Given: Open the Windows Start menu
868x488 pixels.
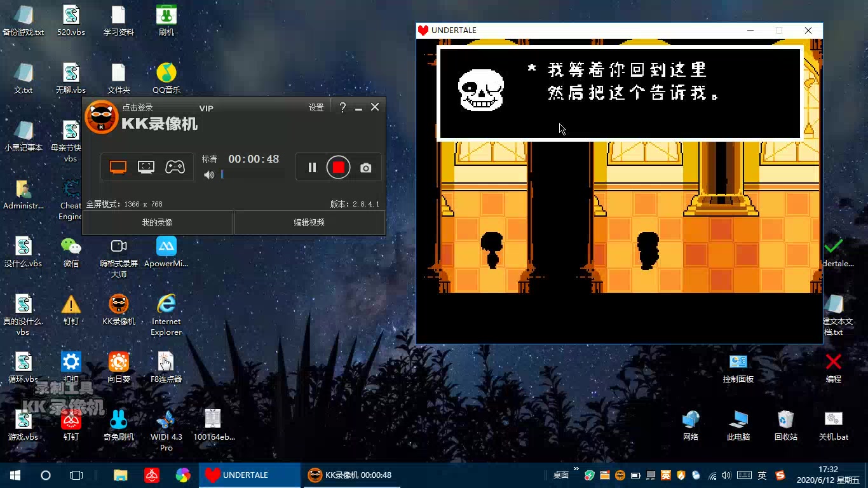Looking at the screenshot, I should pyautogui.click(x=15, y=475).
